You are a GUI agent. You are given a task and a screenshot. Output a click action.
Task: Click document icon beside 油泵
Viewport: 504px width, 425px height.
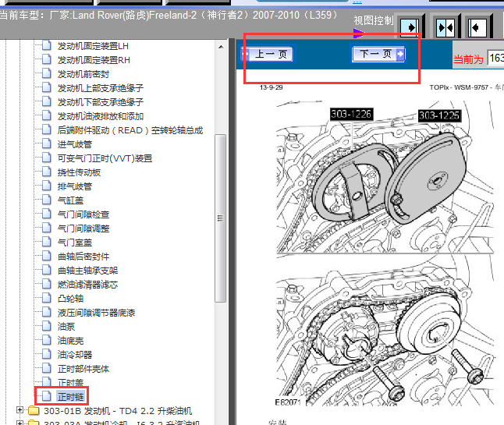47,326
